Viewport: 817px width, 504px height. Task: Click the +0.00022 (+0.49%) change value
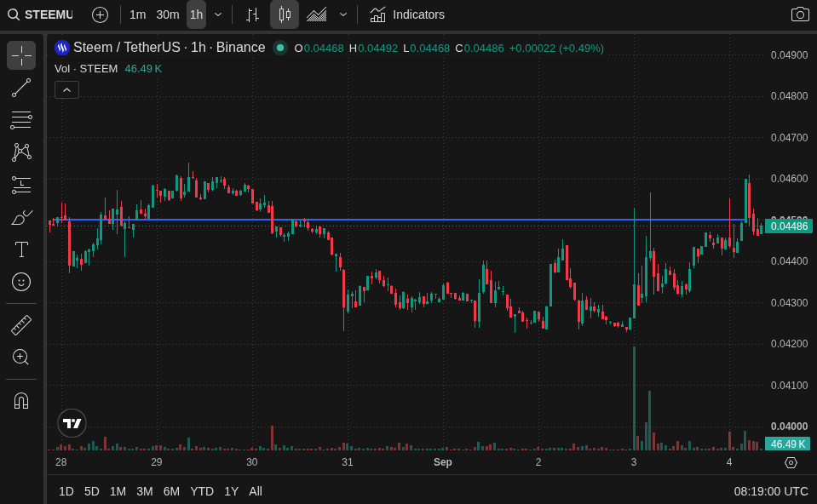556,49
